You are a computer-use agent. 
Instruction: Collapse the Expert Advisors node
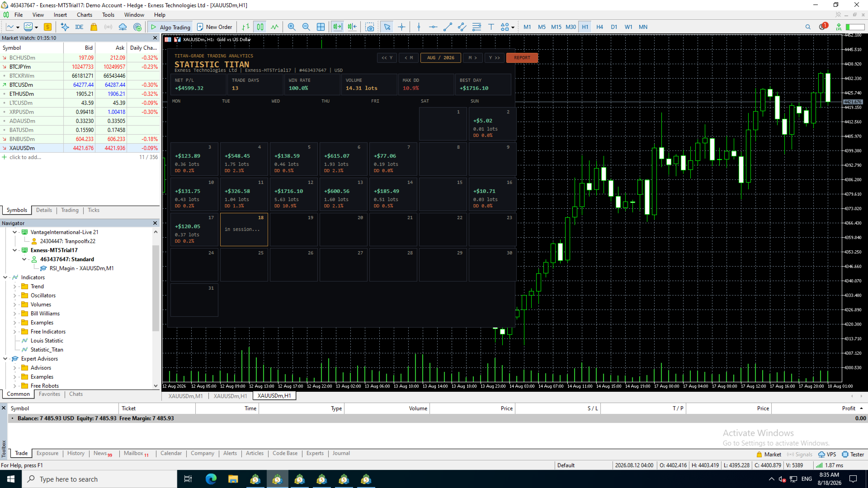(x=5, y=359)
